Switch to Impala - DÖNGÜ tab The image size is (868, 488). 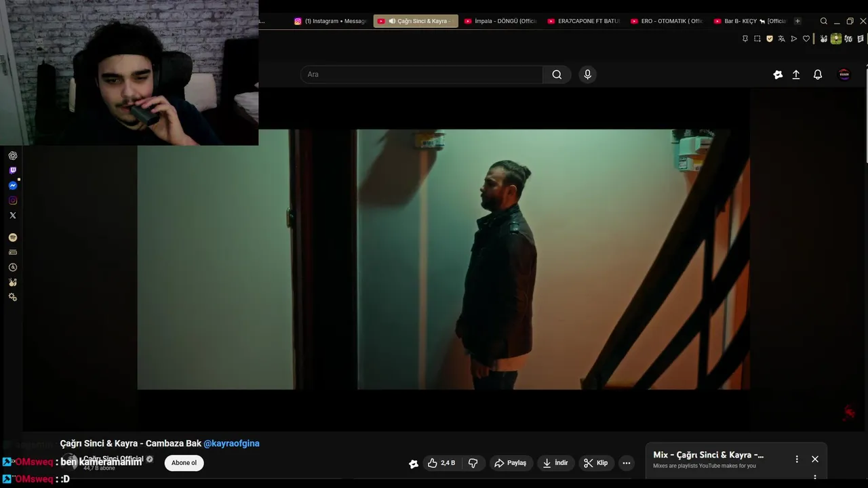(500, 21)
